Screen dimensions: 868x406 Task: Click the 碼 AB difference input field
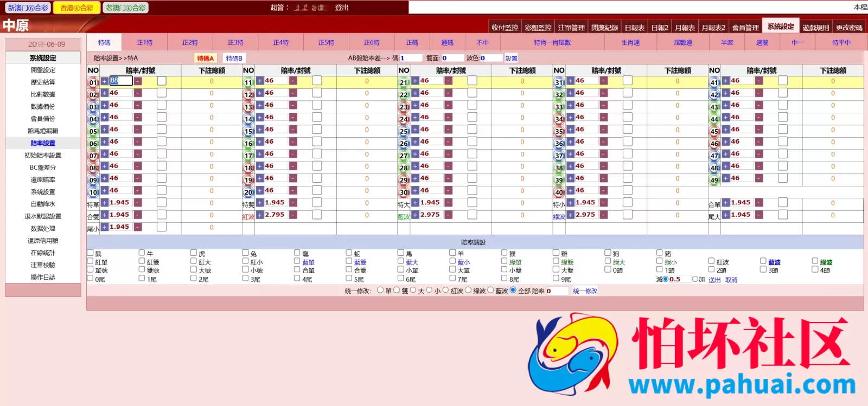[x=411, y=58]
